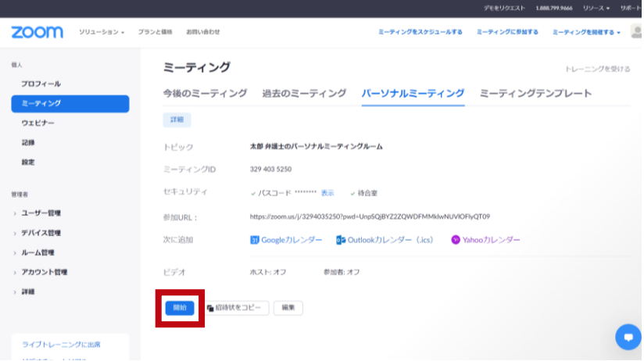Add to Outlook カレンダー (.ics)
Viewport: 644px width, 361px height.
point(385,240)
